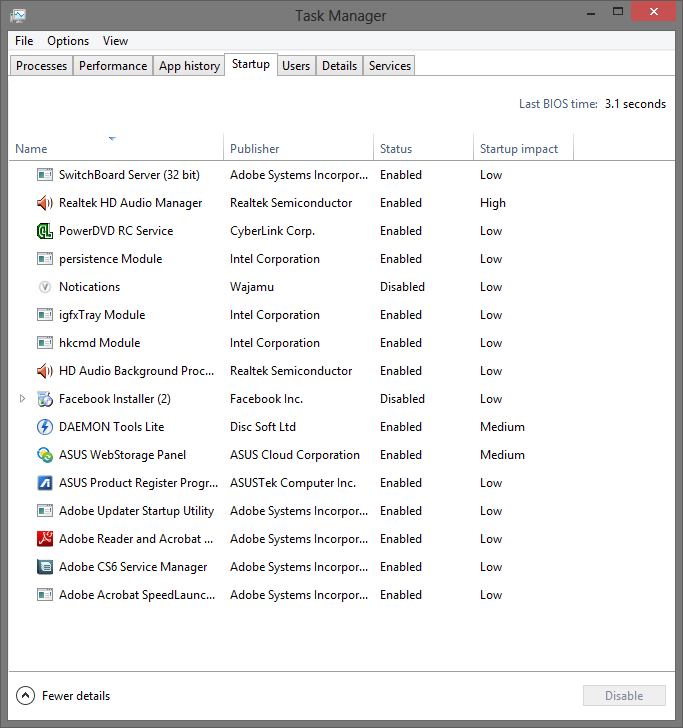
Task: Click the Notications Wajamu icon
Action: click(x=45, y=287)
